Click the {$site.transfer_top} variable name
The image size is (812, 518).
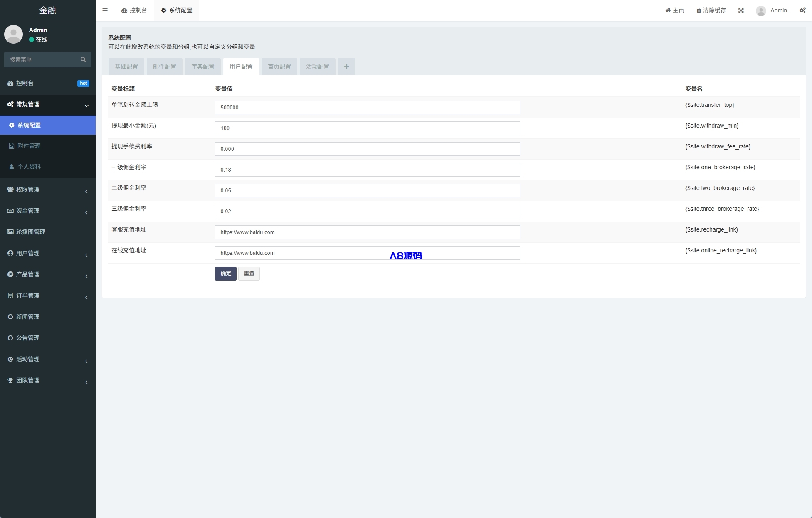pos(710,105)
